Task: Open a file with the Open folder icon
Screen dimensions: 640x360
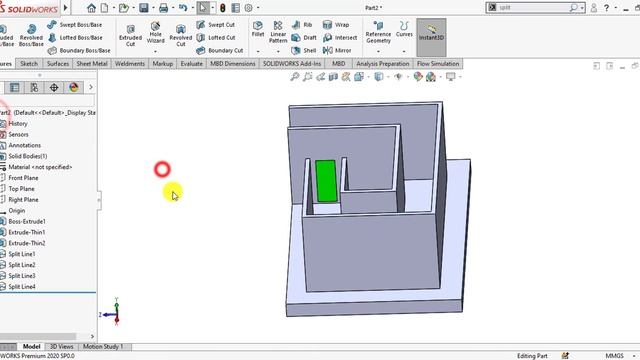Action: click(124, 8)
